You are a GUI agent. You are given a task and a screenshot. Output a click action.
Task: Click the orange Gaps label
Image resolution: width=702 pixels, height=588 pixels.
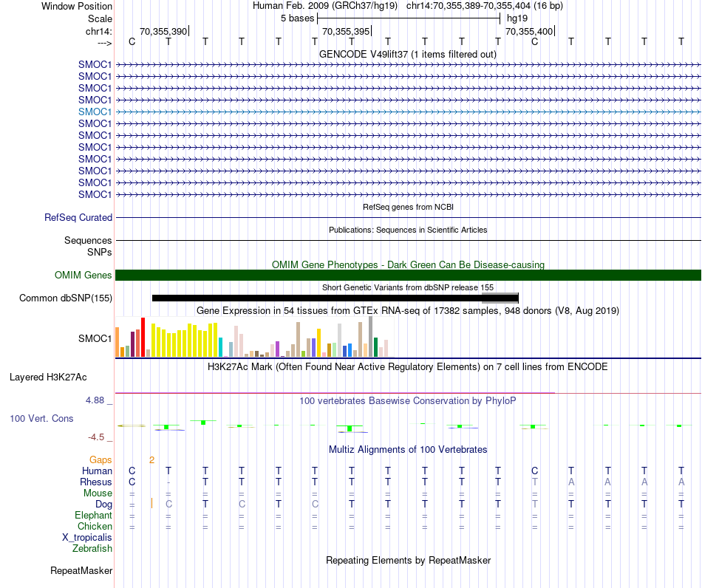pyautogui.click(x=100, y=460)
